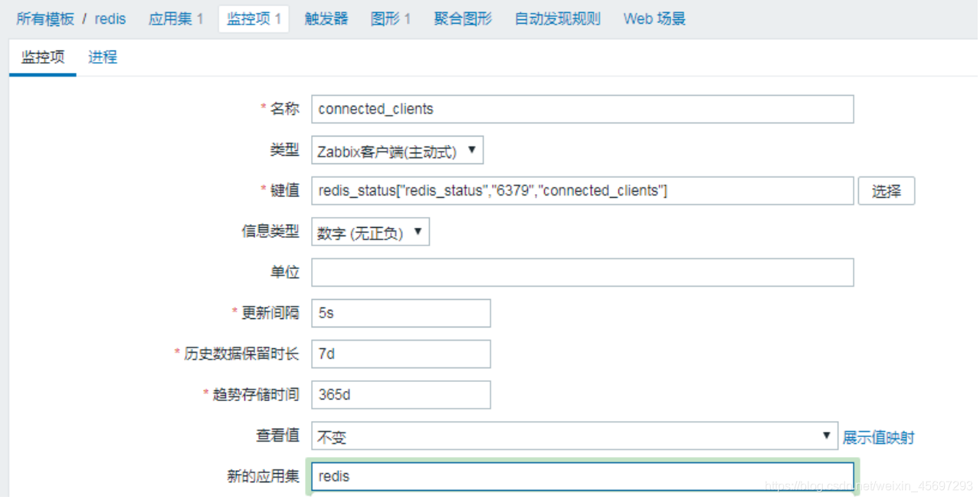Open the 类型 dropdown showing Zabbix客户端(主动式)
The height and width of the screenshot is (500, 980).
point(398,150)
